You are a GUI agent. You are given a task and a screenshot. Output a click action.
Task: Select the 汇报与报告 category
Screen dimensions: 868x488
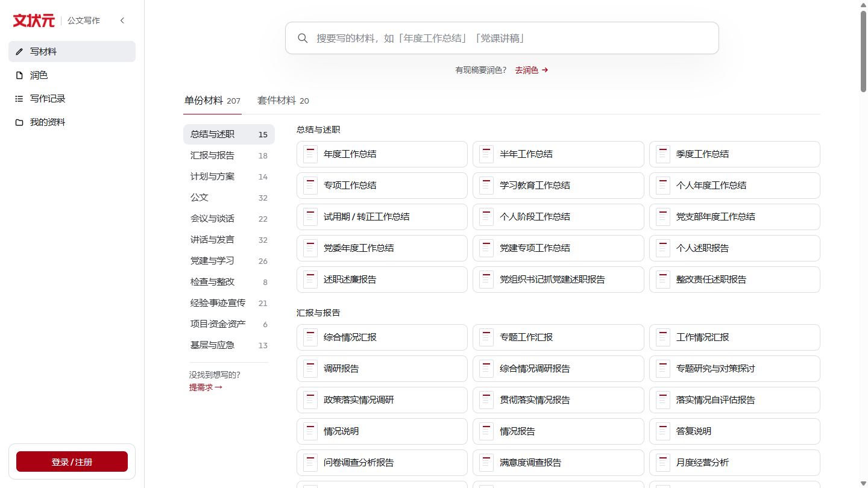[x=229, y=155]
